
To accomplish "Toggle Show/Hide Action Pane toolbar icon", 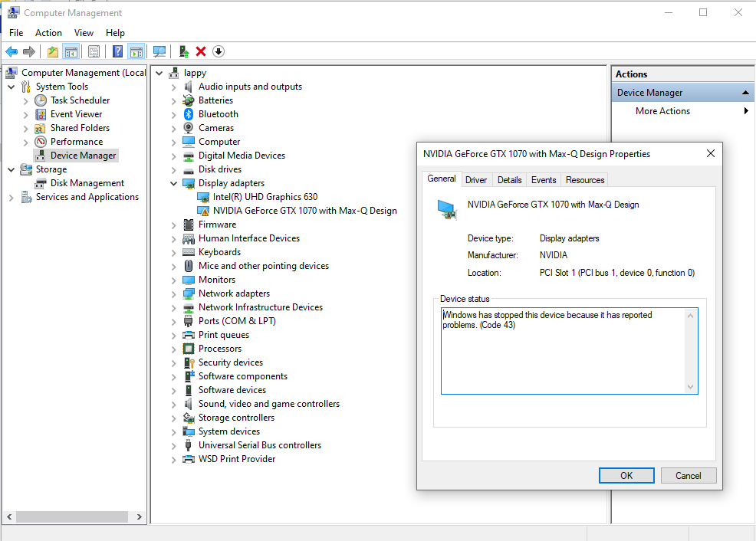I will click(x=136, y=51).
